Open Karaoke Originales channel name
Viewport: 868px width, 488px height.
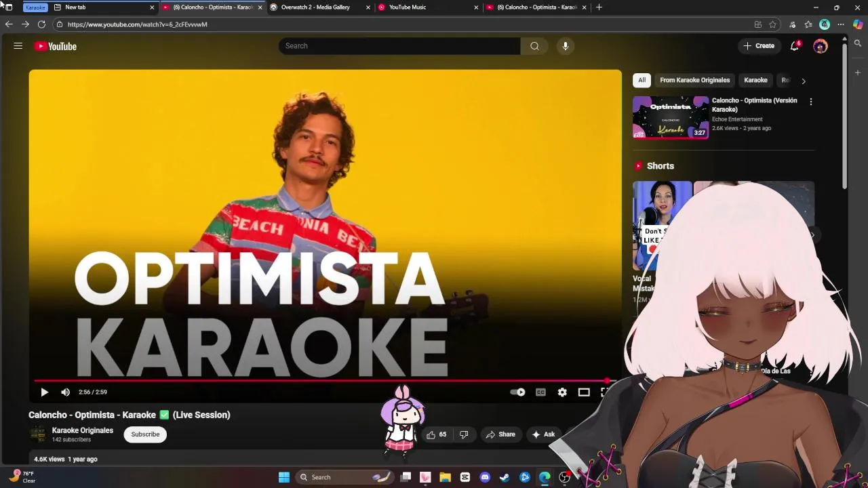tap(83, 430)
